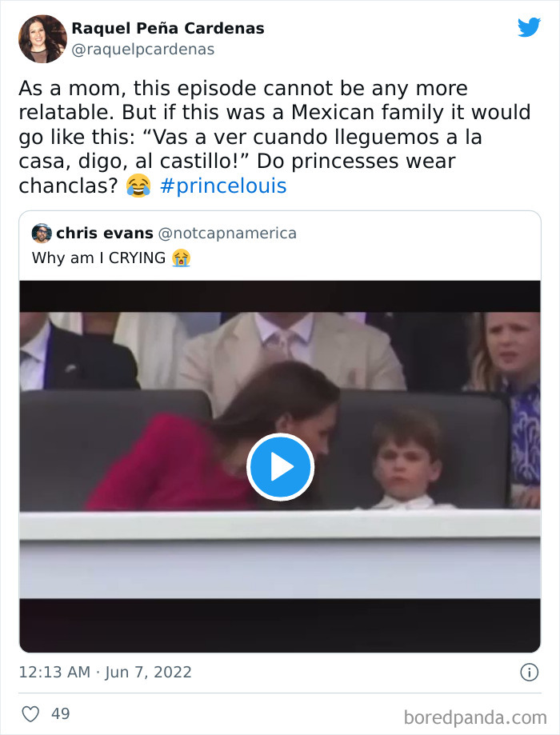Open the tweet info icon

click(529, 673)
